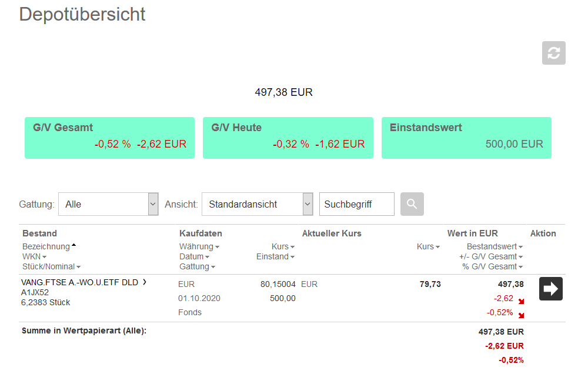
Task: Sort by Bestandswert
Action: 495,246
